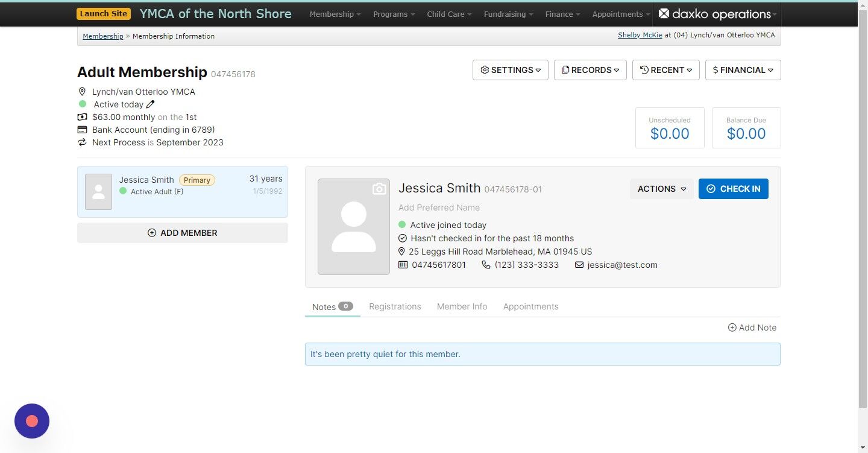Screen dimensions: 868x453
Task: Click the pencil icon beside Active today
Action: (151, 104)
